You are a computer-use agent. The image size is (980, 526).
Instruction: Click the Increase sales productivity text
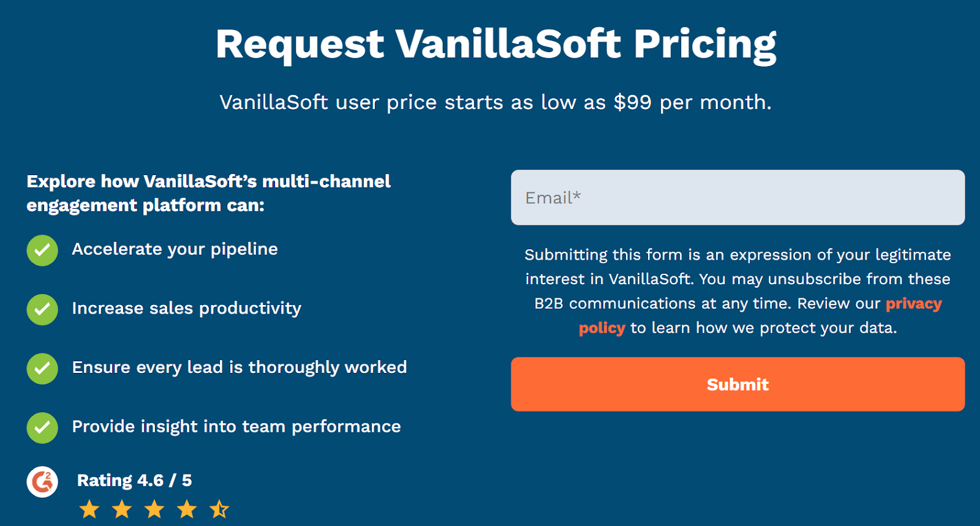click(x=186, y=308)
